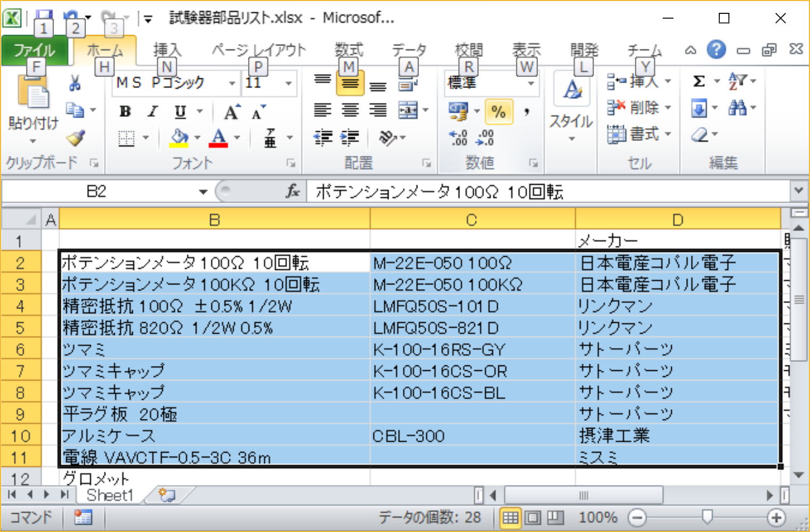Click Accounting number format icon
This screenshot has width=810, height=532.
(x=458, y=111)
